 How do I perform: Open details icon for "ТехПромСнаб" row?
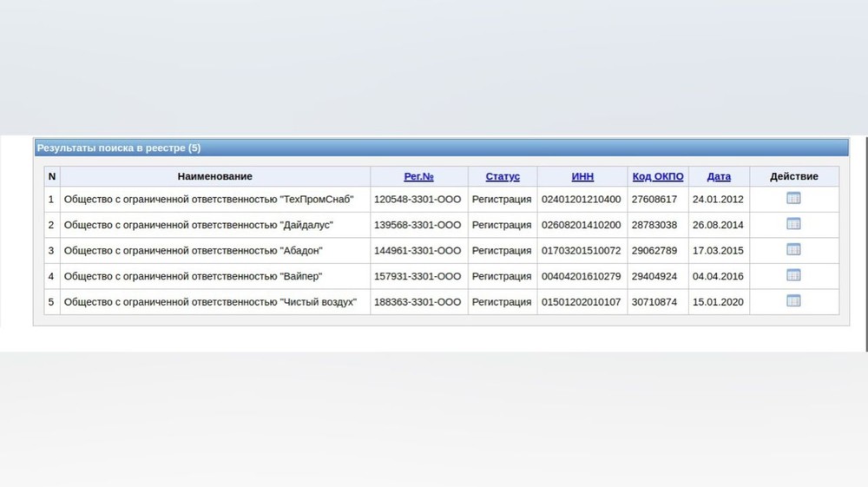point(792,199)
